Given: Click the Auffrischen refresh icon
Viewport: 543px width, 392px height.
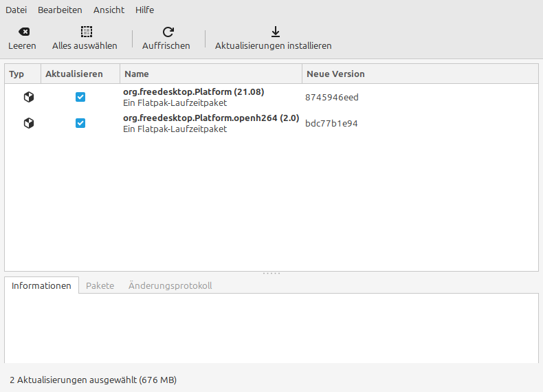Looking at the screenshot, I should point(168,32).
